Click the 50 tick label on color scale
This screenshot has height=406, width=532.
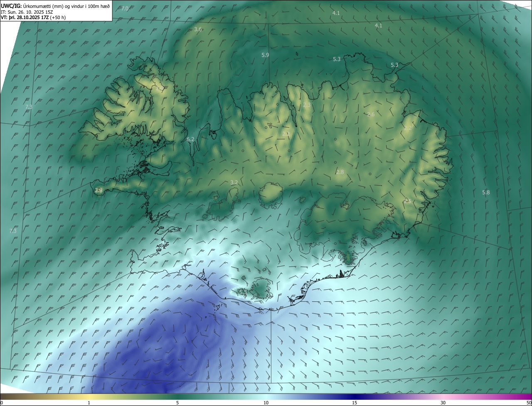coord(529,403)
